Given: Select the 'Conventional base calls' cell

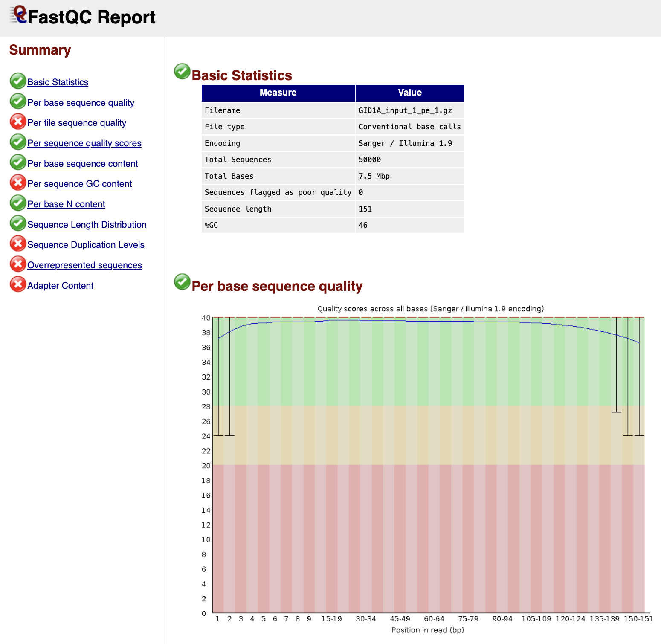Looking at the screenshot, I should click(410, 127).
